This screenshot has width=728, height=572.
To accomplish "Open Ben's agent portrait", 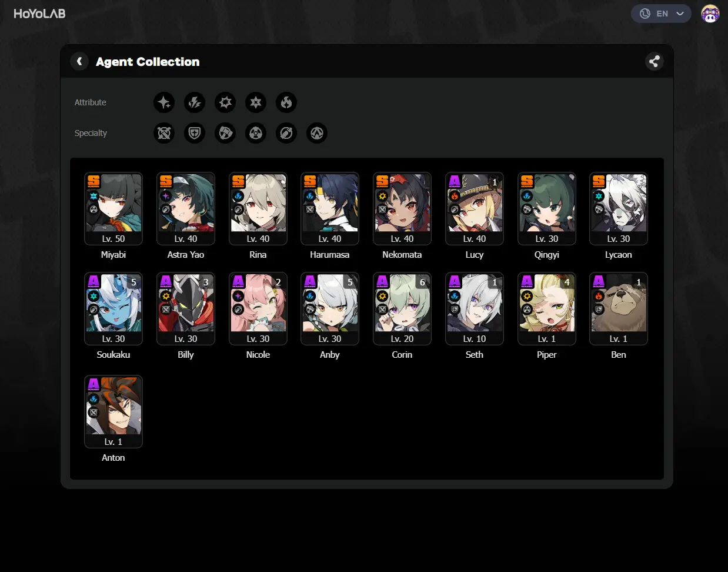I will (x=619, y=308).
